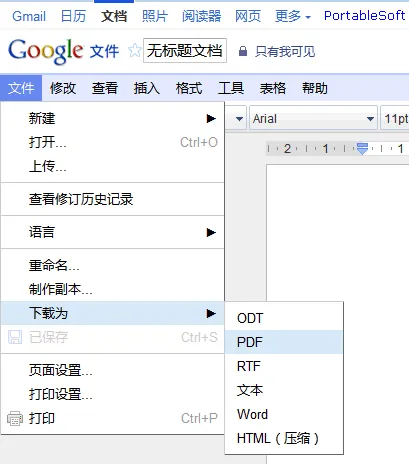Viewport: 409px width, 464px height.
Task: Click the printer icon beside 打印
Action: click(x=15, y=418)
